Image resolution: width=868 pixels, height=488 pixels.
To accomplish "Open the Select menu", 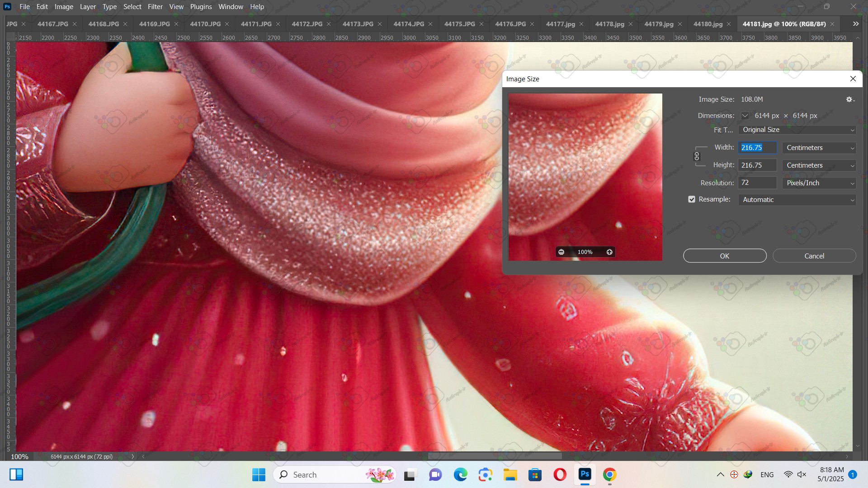I will point(132,7).
